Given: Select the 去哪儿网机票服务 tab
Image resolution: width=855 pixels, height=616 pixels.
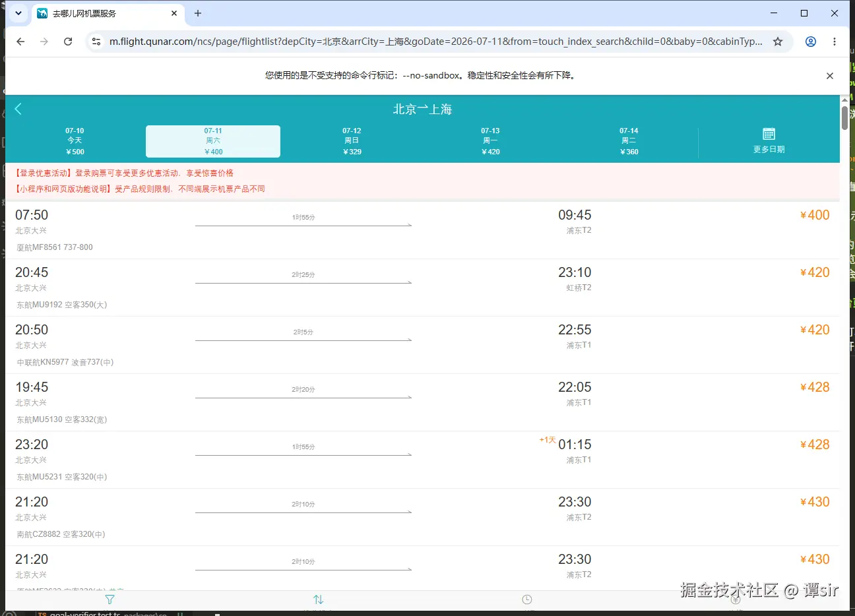Looking at the screenshot, I should pyautogui.click(x=108, y=13).
